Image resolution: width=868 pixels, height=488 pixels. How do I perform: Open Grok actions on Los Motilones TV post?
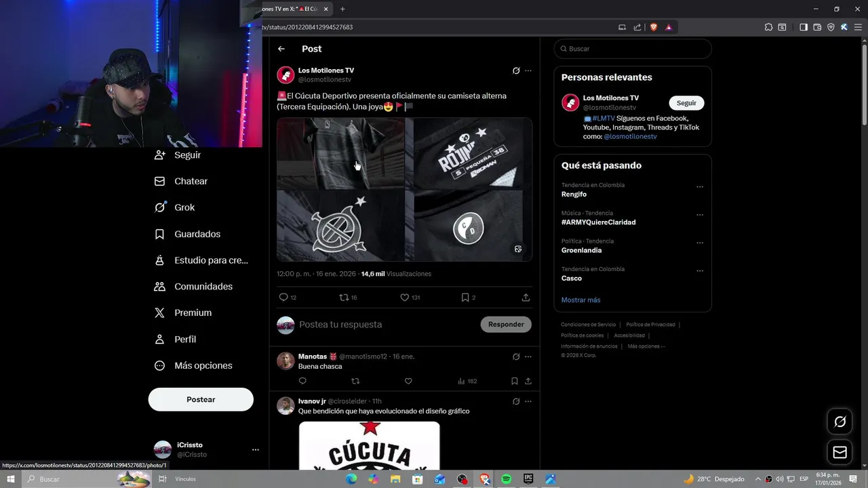[516, 70]
